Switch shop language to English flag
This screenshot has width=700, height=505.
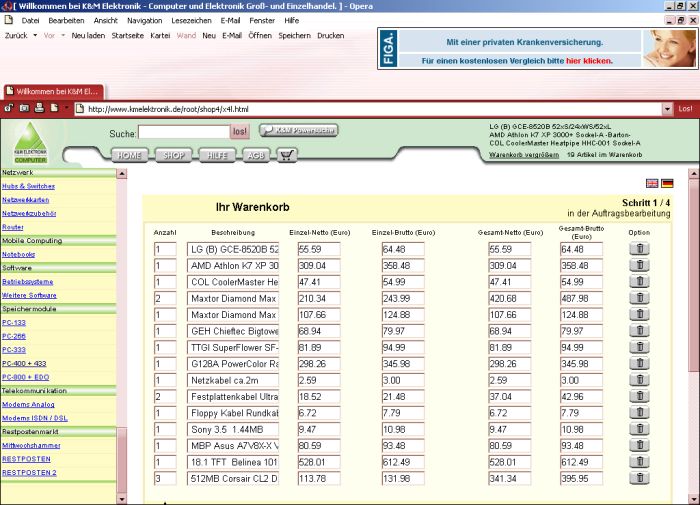point(652,183)
